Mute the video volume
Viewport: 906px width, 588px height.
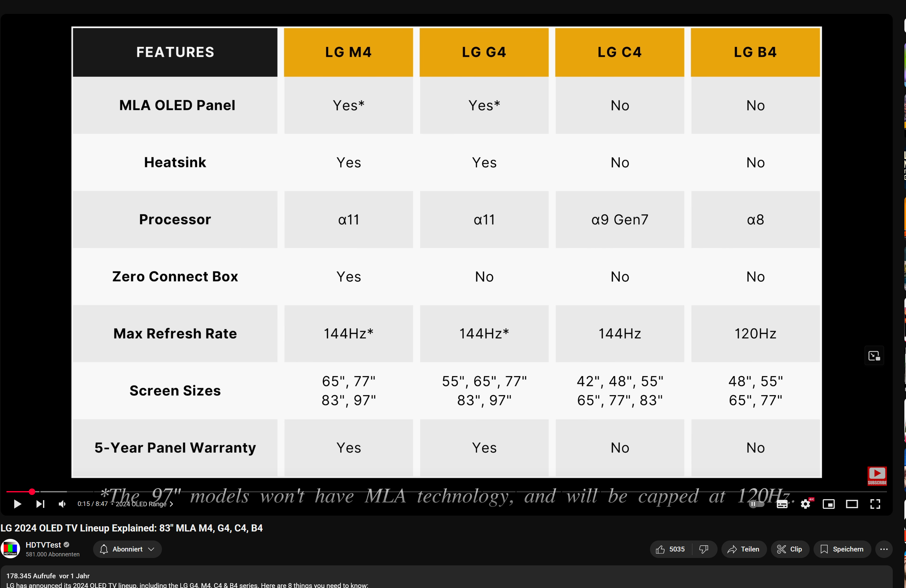click(62, 504)
